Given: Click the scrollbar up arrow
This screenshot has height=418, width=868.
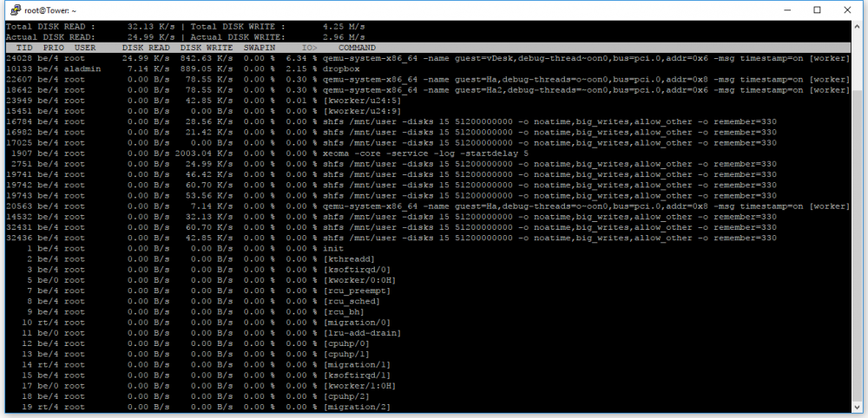Looking at the screenshot, I should click(x=857, y=26).
